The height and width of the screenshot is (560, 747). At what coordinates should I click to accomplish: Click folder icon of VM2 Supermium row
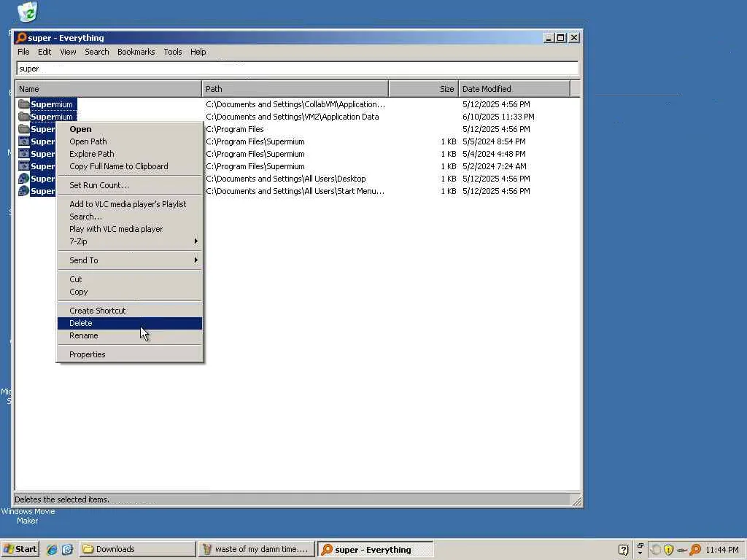pos(24,117)
